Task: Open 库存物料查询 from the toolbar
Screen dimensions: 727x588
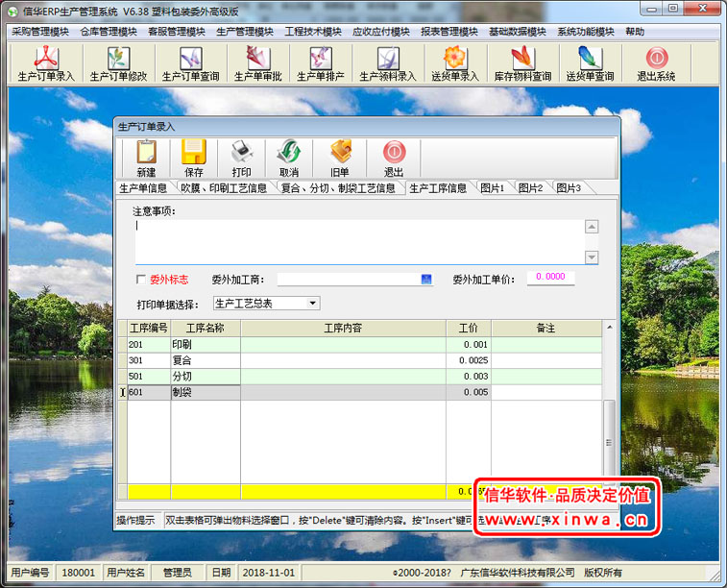Action: pos(522,63)
